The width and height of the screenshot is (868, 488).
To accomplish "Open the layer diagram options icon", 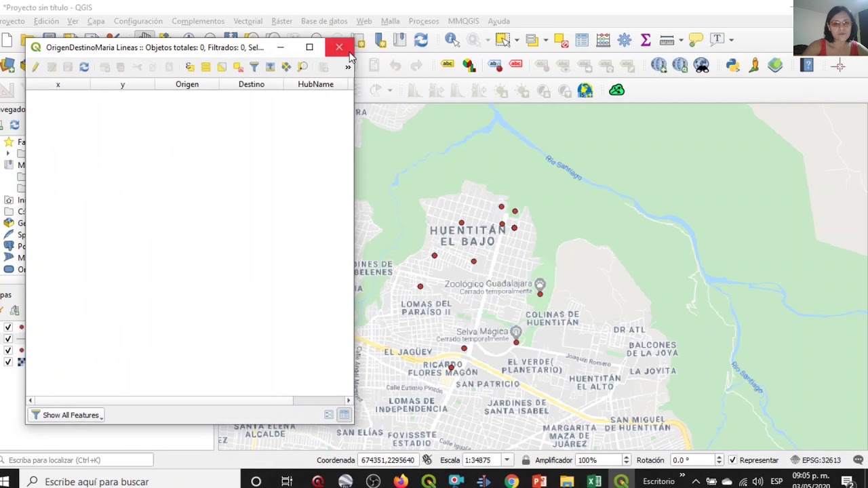I will 469,65.
